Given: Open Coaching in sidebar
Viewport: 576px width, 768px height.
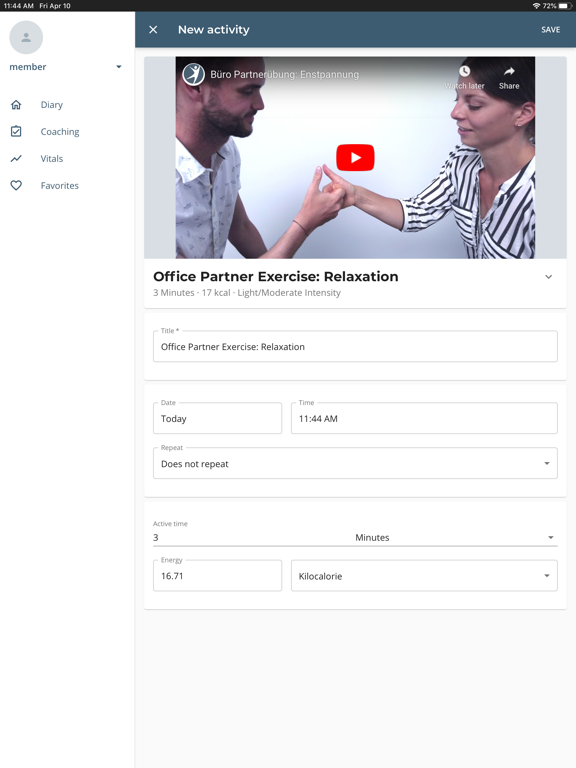Looking at the screenshot, I should coord(60,132).
